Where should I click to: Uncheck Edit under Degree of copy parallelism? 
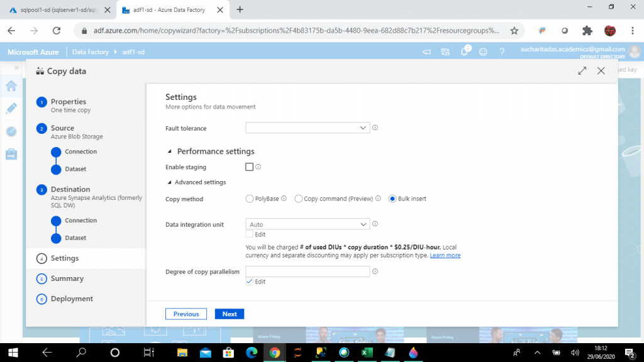[249, 282]
